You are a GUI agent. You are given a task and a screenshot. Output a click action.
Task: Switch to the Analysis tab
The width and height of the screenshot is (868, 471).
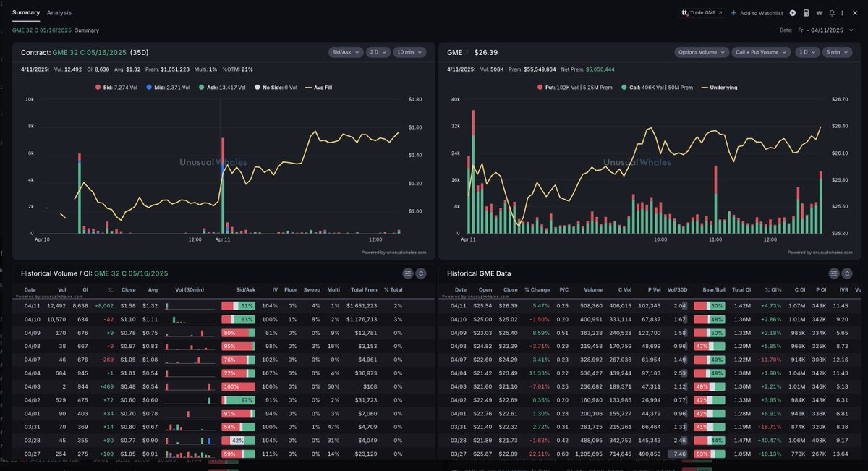tap(59, 13)
